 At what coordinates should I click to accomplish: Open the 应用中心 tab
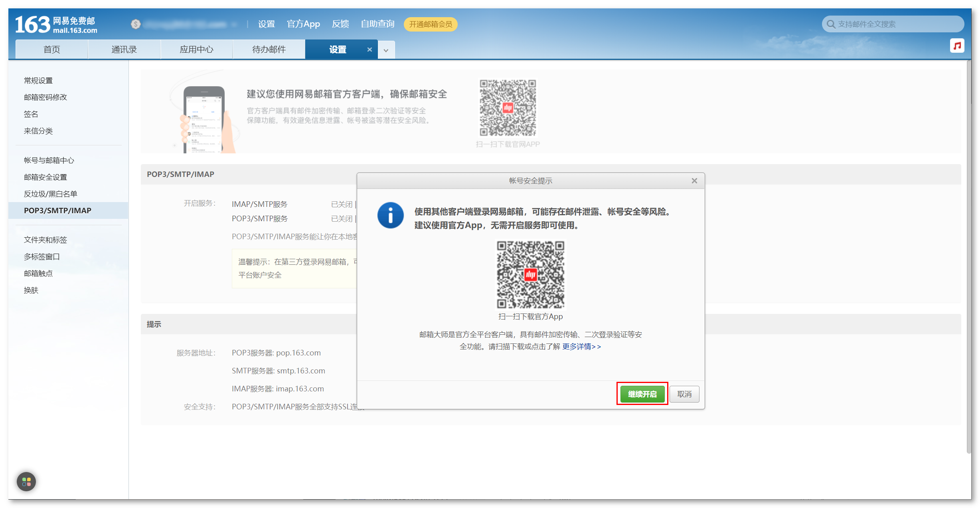click(x=196, y=50)
